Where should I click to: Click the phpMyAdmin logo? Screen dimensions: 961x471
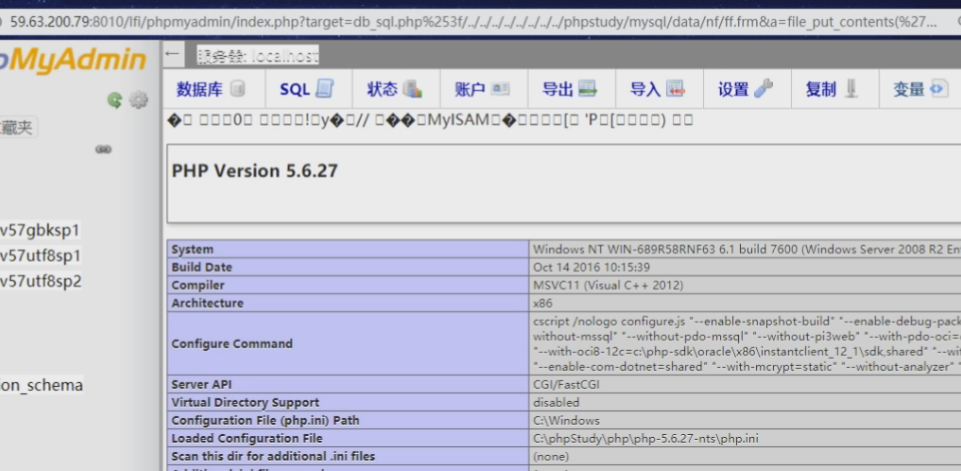[x=72, y=61]
